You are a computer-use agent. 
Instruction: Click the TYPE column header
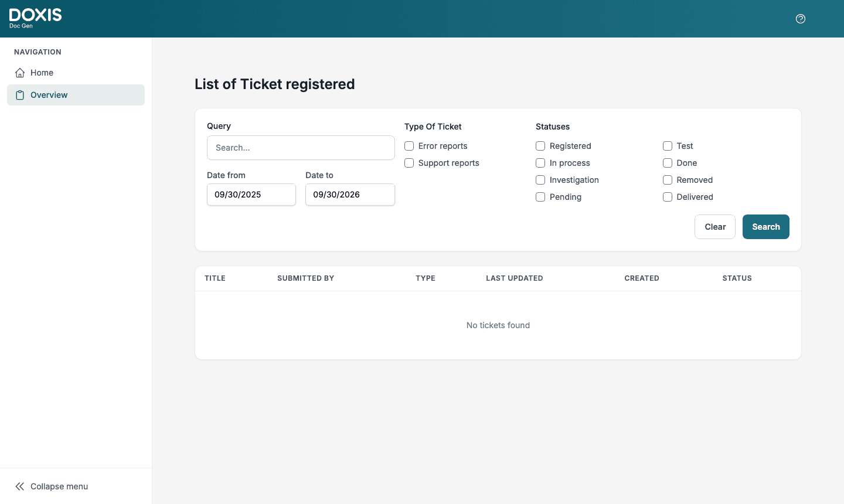426,278
